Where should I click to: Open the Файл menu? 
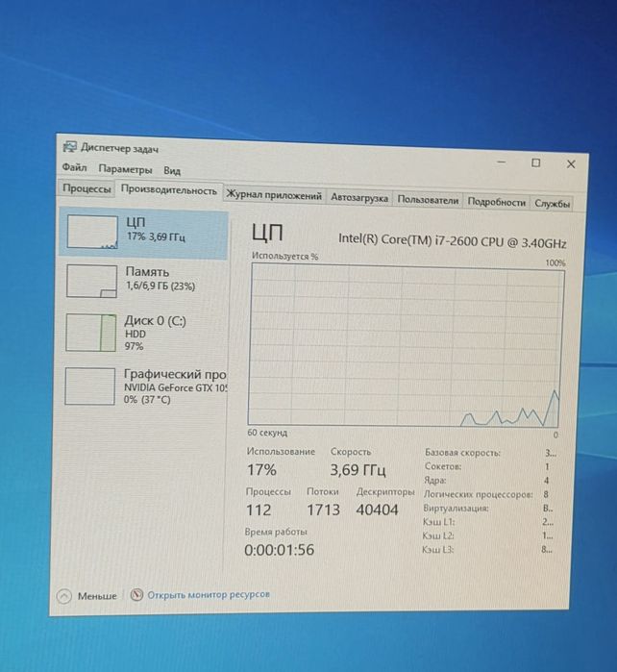75,167
